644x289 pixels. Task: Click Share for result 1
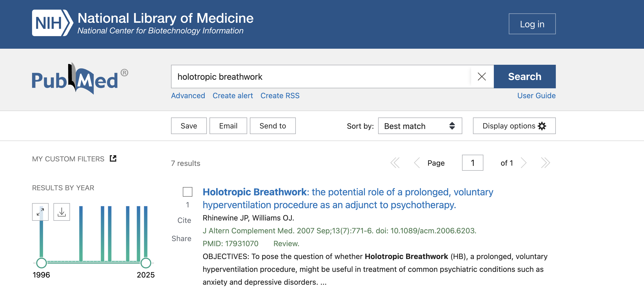click(x=181, y=238)
